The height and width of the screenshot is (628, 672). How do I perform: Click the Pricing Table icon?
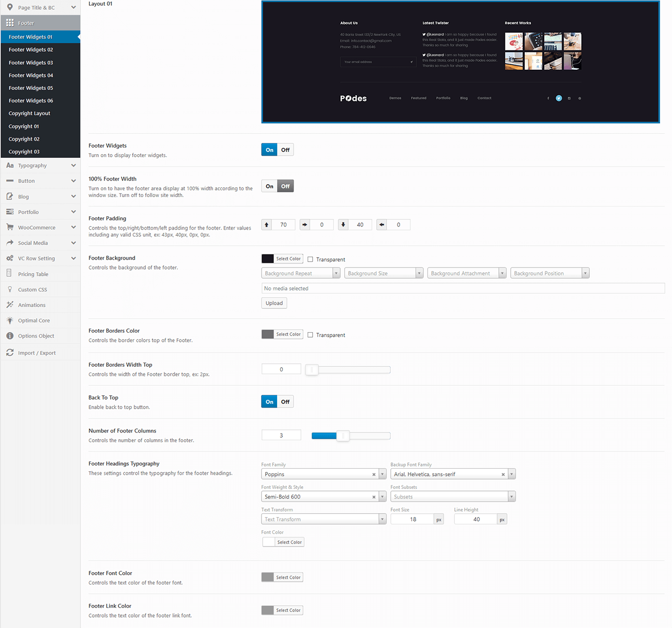point(9,274)
